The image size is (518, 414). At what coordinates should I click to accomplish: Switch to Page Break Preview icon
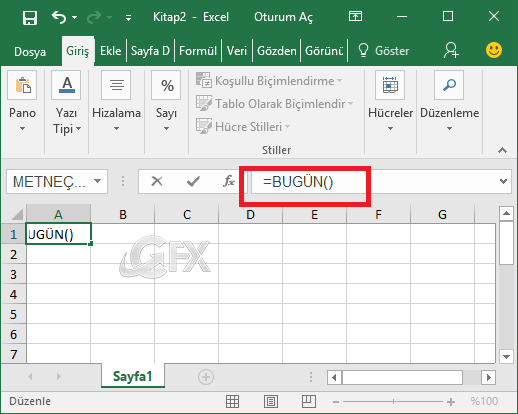click(x=309, y=401)
